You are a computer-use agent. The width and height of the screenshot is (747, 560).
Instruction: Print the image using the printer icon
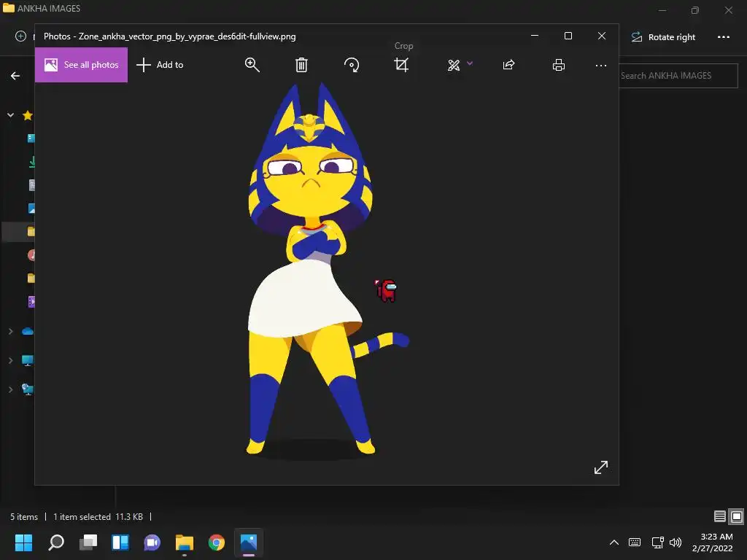coord(559,65)
